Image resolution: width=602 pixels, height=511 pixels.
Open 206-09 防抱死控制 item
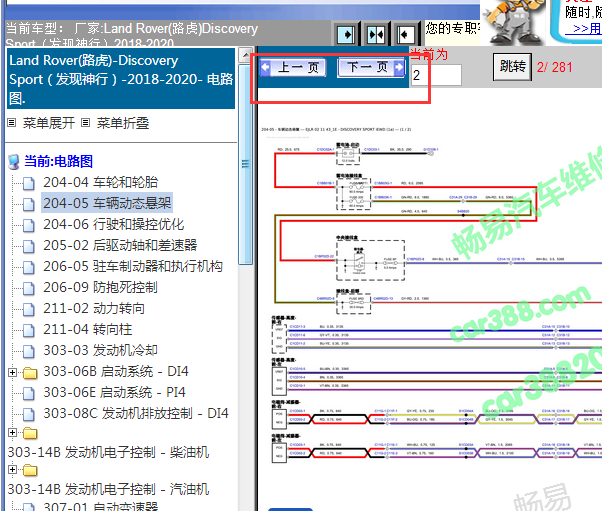point(100,287)
